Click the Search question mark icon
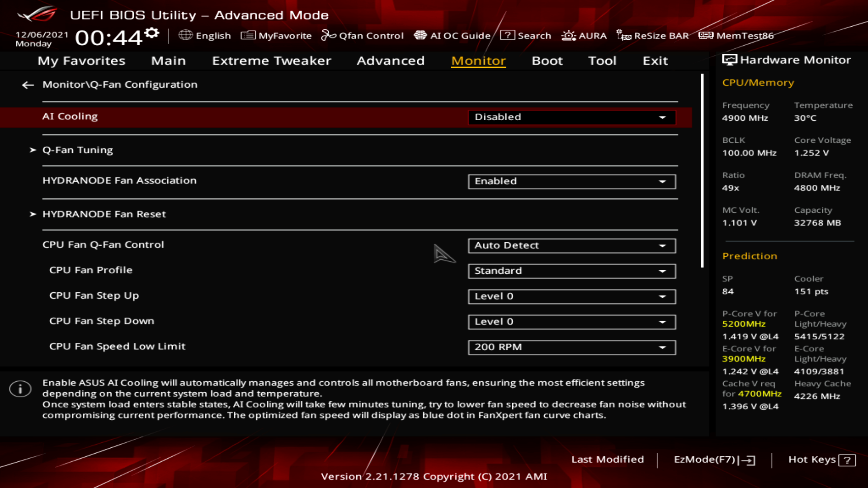The width and height of the screenshot is (868, 488). 507,35
